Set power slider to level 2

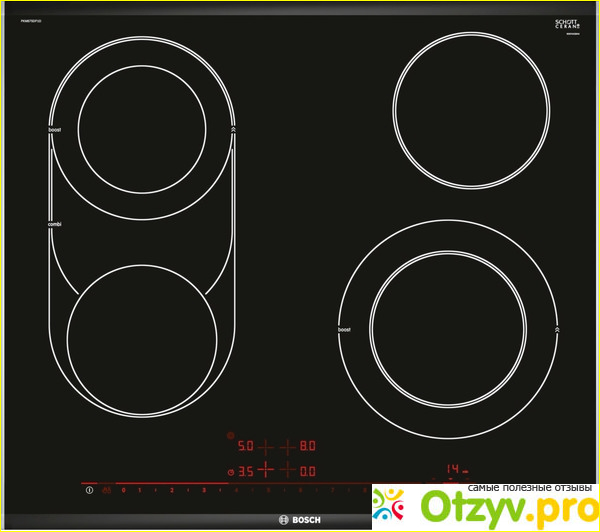point(172,491)
